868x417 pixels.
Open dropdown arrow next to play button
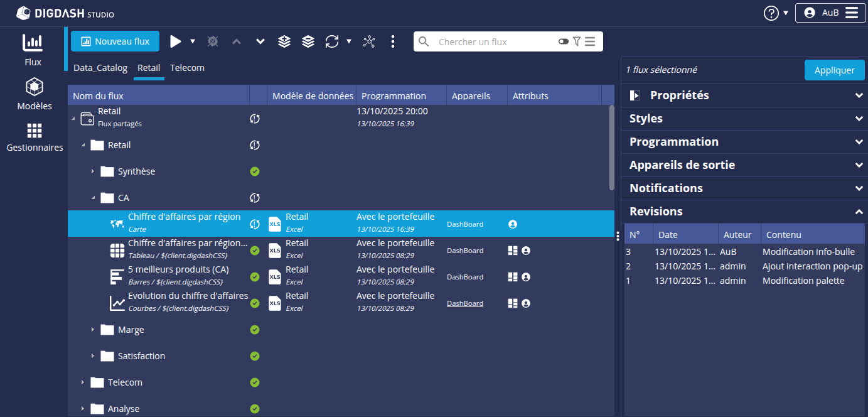click(x=193, y=41)
